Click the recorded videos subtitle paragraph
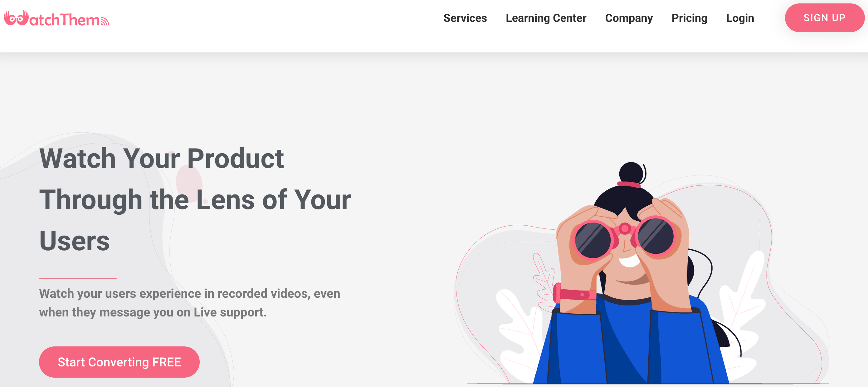This screenshot has height=387, width=868. pyautogui.click(x=189, y=303)
